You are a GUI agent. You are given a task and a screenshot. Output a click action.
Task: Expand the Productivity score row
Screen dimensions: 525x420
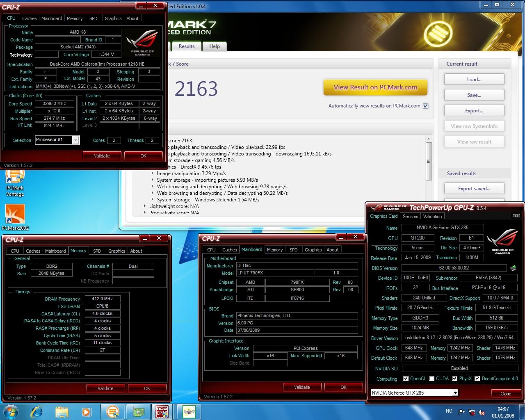click(x=145, y=212)
